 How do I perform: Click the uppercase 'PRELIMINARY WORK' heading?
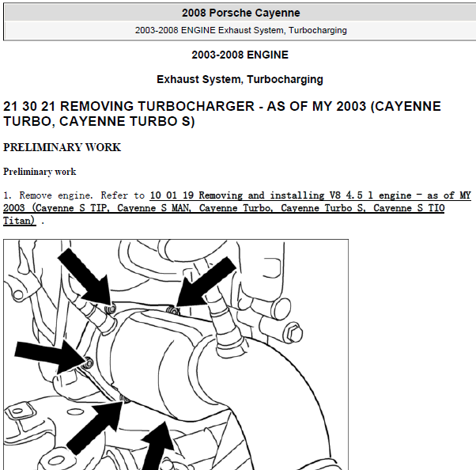[x=62, y=147]
